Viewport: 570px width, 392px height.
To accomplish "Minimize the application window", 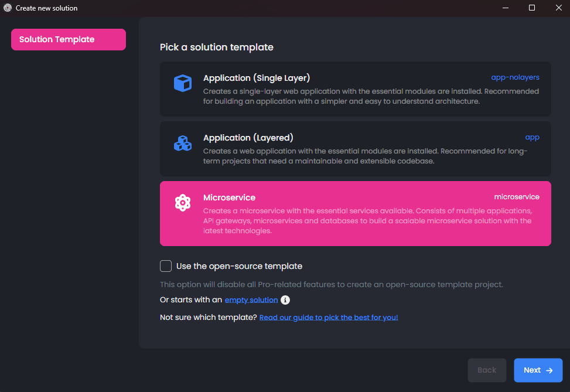I will click(x=505, y=8).
